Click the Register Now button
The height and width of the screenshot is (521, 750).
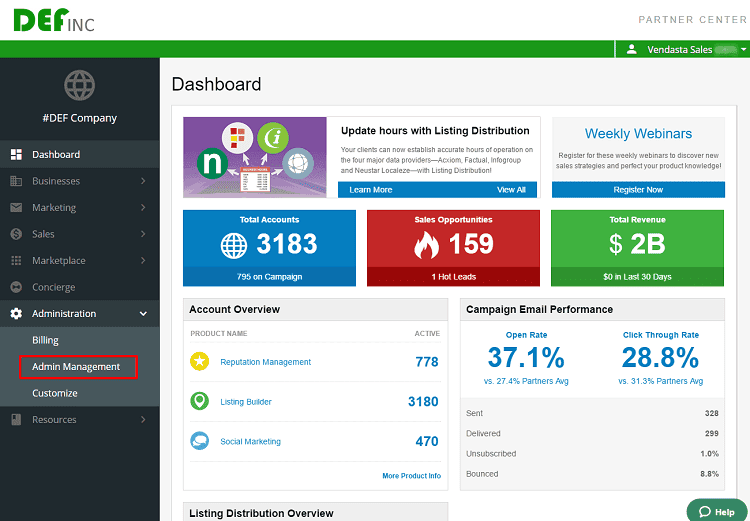[638, 189]
